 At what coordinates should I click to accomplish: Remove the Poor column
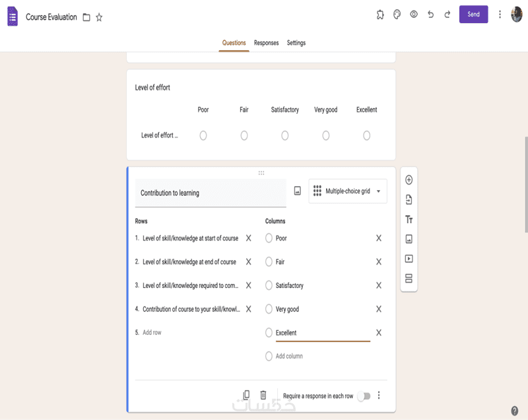379,238
